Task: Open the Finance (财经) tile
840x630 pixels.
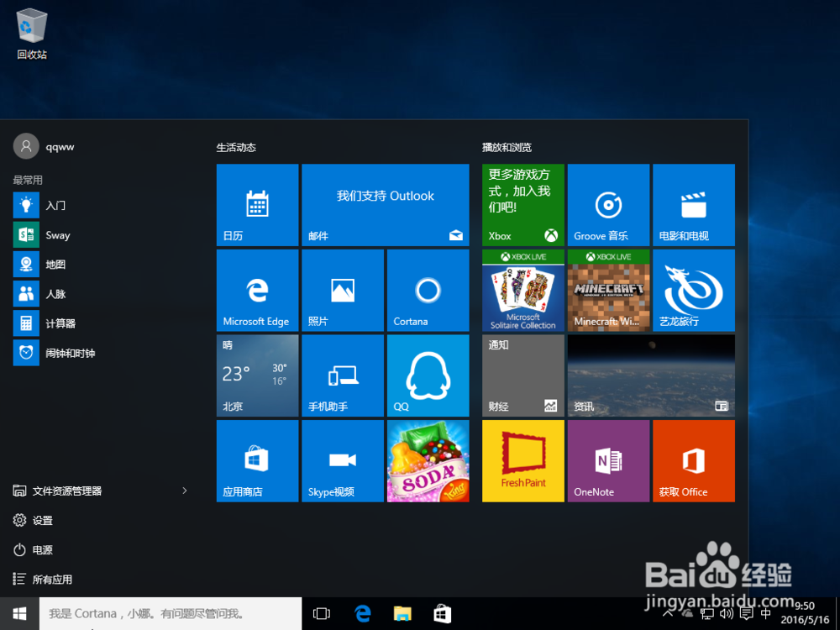Action: [522, 375]
